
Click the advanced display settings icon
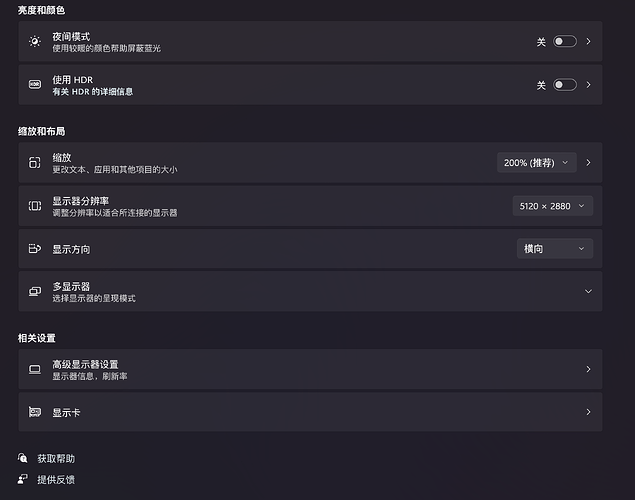click(35, 369)
